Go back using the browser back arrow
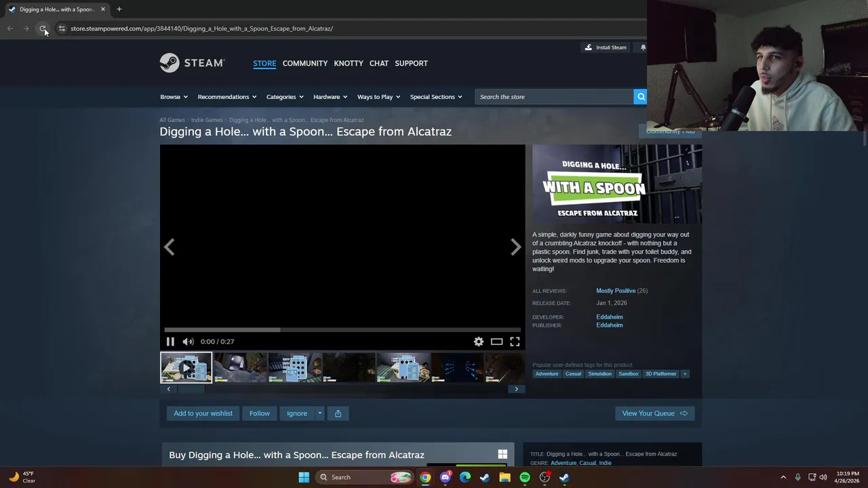This screenshot has height=488, width=868. tap(9, 28)
